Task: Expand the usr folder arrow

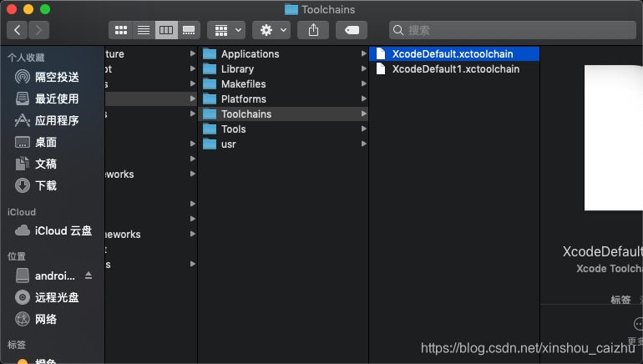Action: (363, 144)
